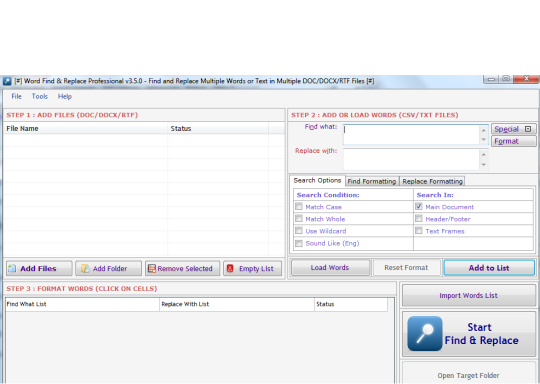Click the Replace with field's down scroll arrow
540x384 pixels.
tap(484, 164)
